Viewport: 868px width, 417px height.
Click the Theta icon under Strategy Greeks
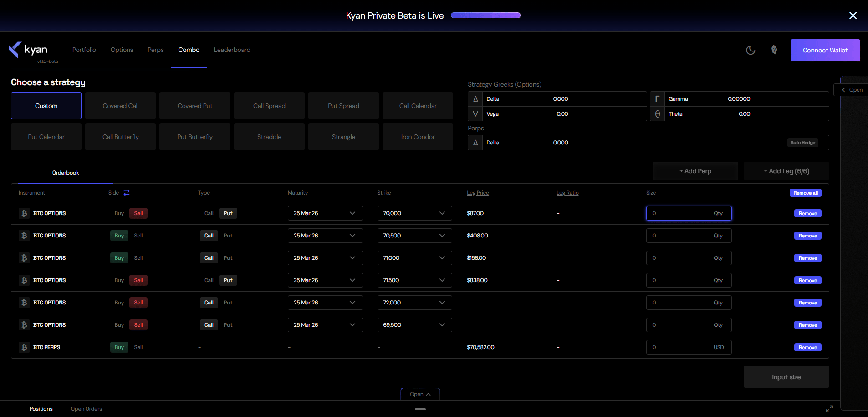(657, 114)
